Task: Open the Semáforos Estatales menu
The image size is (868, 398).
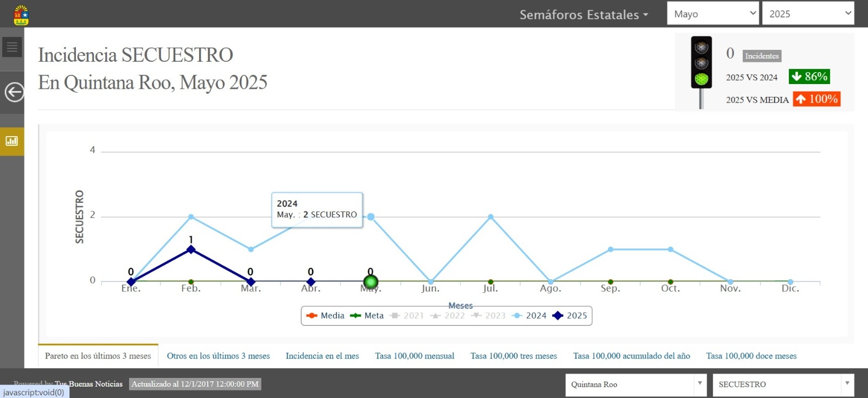Action: [x=584, y=15]
